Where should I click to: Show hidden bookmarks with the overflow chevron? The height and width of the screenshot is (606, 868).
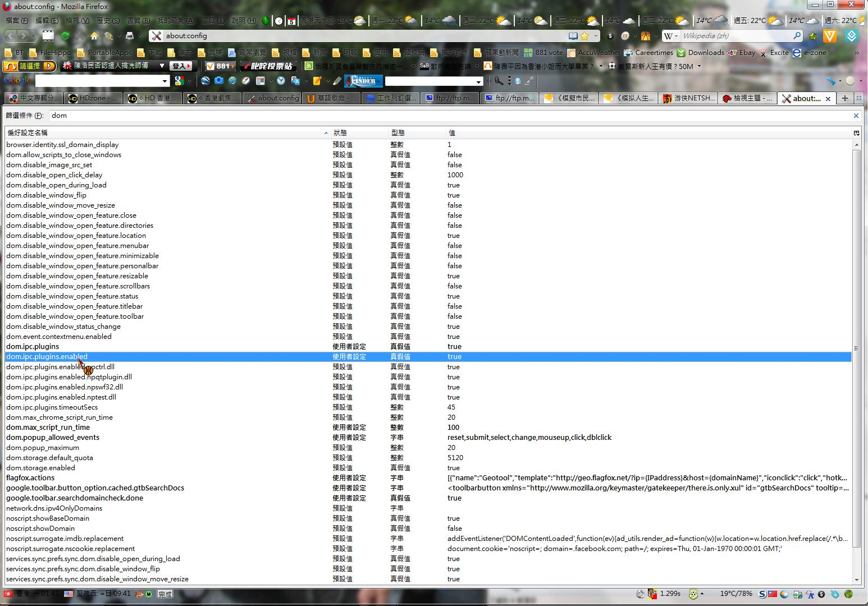[856, 53]
